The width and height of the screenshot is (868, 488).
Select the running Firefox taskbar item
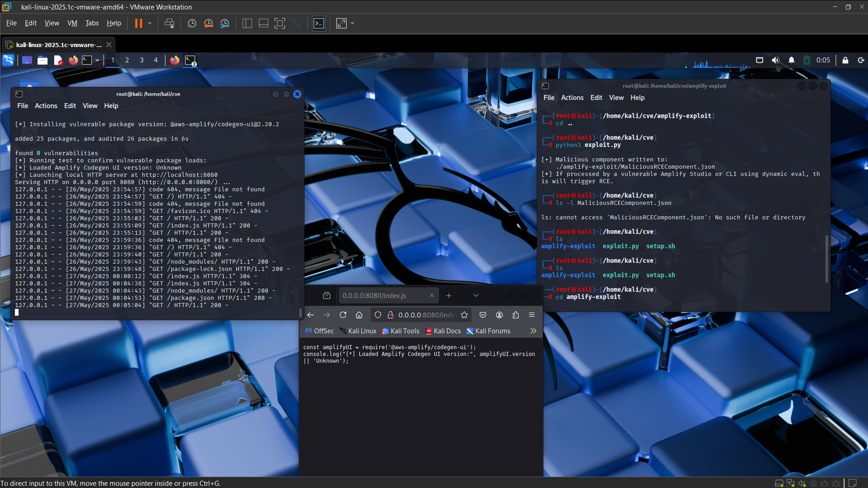(x=175, y=60)
